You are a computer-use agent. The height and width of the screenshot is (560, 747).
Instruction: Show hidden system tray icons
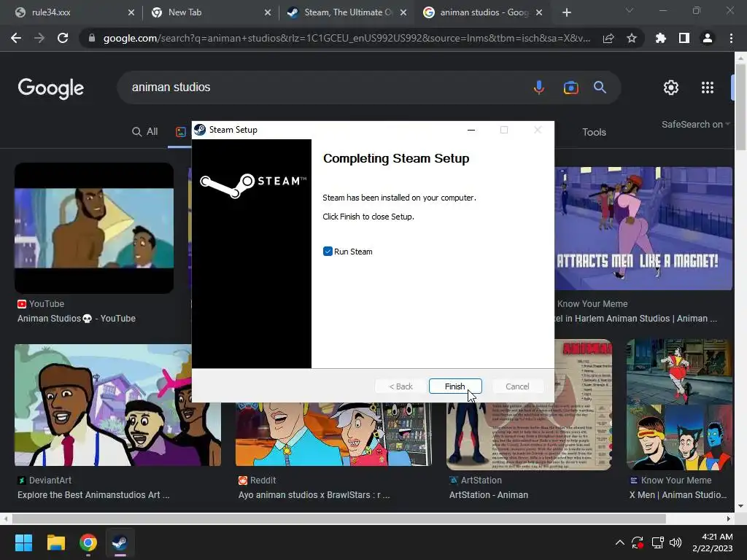(x=619, y=542)
